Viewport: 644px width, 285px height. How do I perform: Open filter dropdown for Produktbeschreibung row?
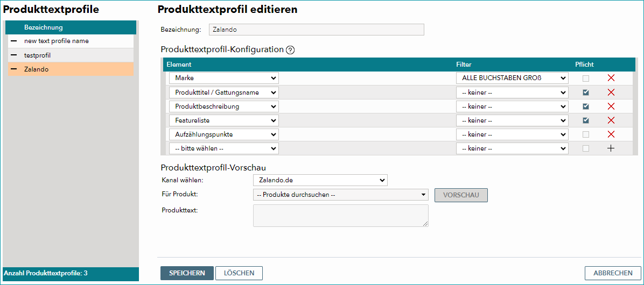tap(512, 106)
